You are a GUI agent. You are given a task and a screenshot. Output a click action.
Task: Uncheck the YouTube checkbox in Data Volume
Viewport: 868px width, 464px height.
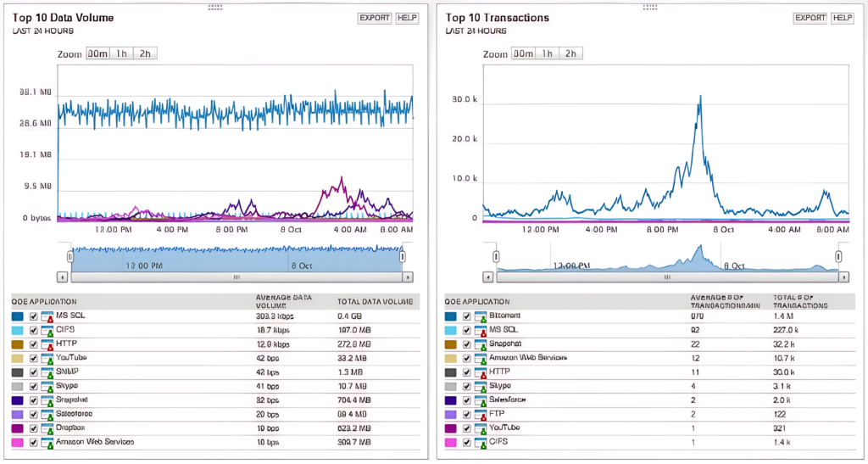click(33, 358)
